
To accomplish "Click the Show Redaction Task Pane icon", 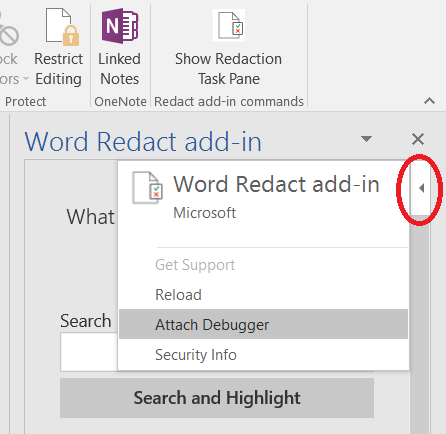I will tap(229, 25).
